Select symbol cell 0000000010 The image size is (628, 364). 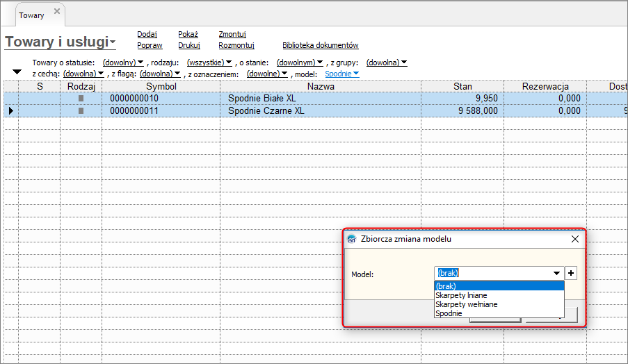pyautogui.click(x=134, y=99)
